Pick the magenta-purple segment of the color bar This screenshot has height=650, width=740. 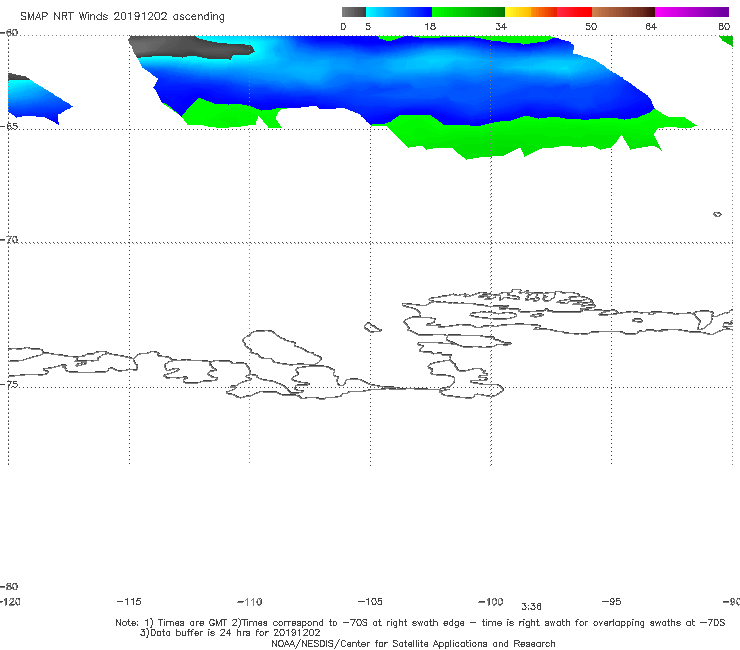click(x=692, y=12)
